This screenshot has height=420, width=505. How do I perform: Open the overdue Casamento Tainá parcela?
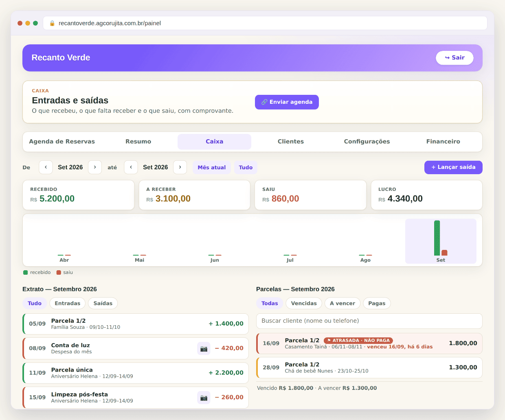369,343
